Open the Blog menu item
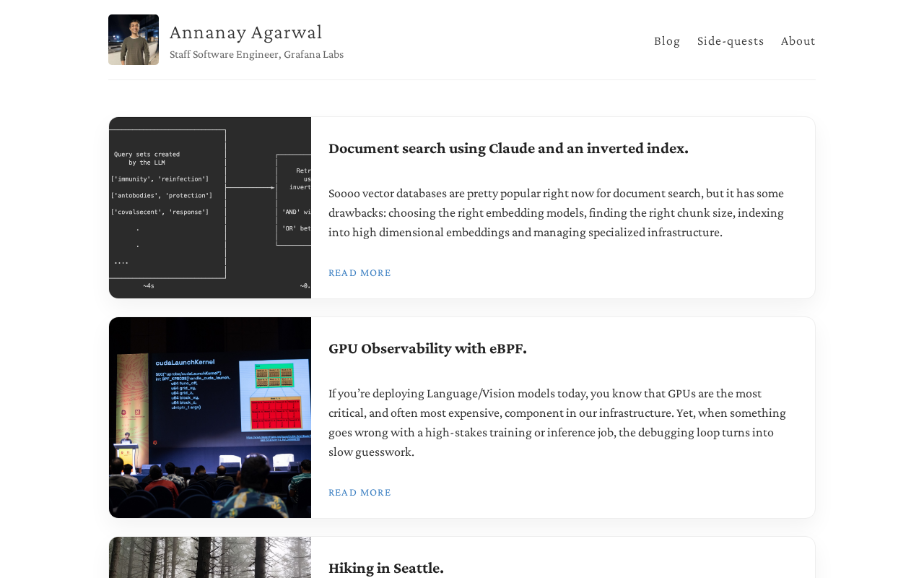 tap(667, 40)
